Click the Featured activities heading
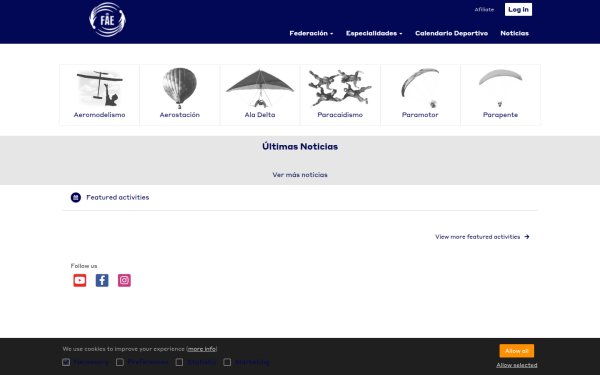The width and height of the screenshot is (600, 375). click(117, 197)
